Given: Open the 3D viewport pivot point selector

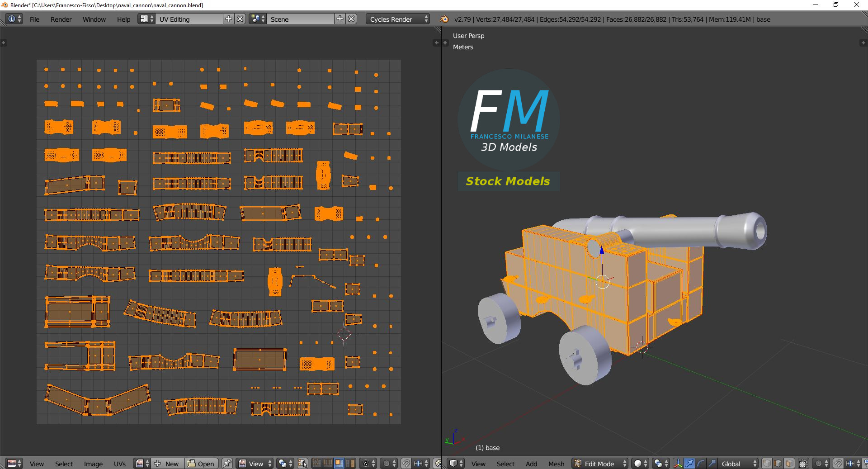Looking at the screenshot, I should [661, 464].
